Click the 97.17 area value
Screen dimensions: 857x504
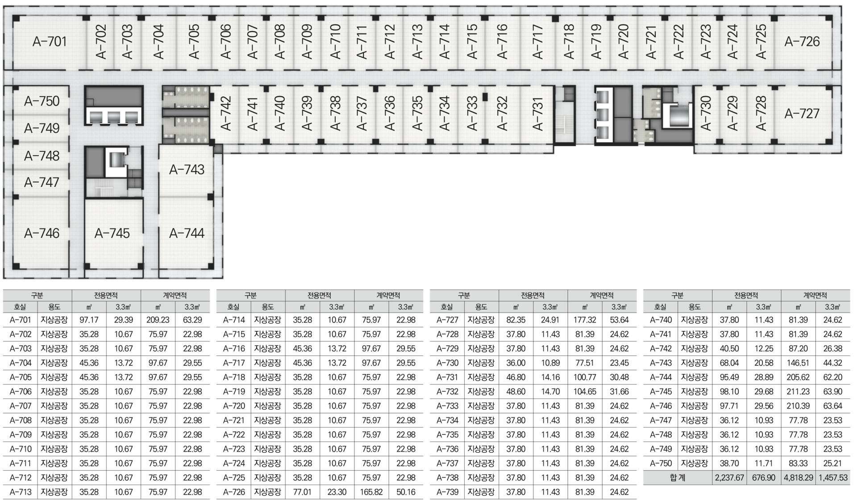[89, 320]
